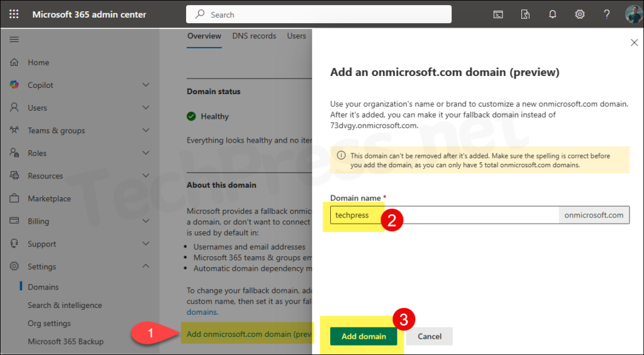Click the Domain status heading
Screen dimensions: 644x355
[x=214, y=92]
